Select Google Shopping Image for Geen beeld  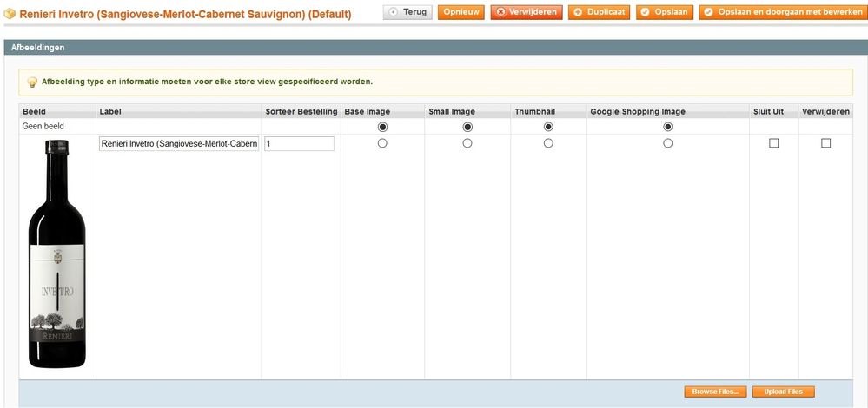coord(667,127)
